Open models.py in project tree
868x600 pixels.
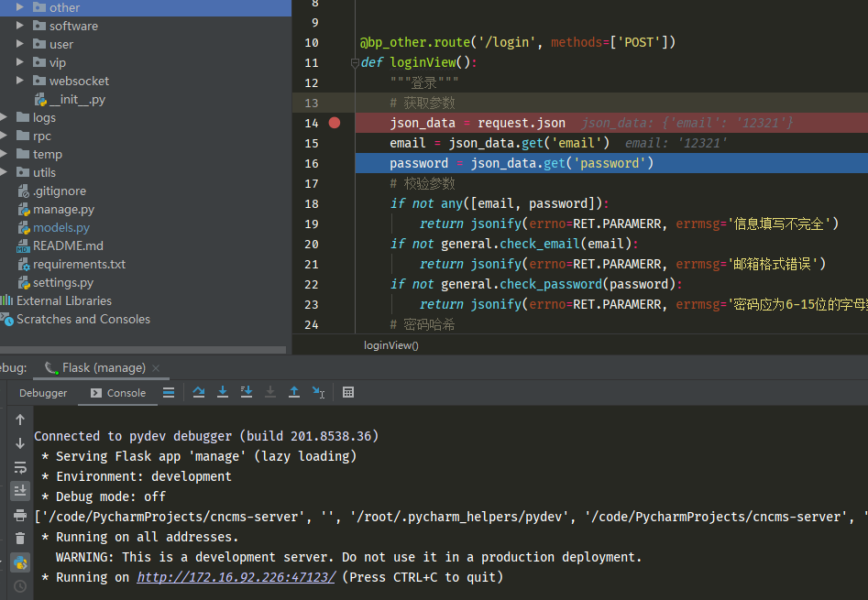pos(60,227)
